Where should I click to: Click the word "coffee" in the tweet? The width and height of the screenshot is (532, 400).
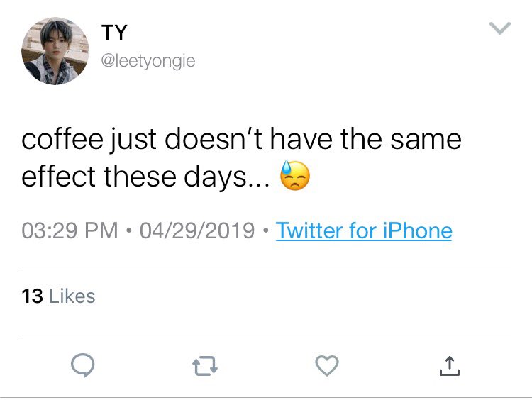point(62,139)
